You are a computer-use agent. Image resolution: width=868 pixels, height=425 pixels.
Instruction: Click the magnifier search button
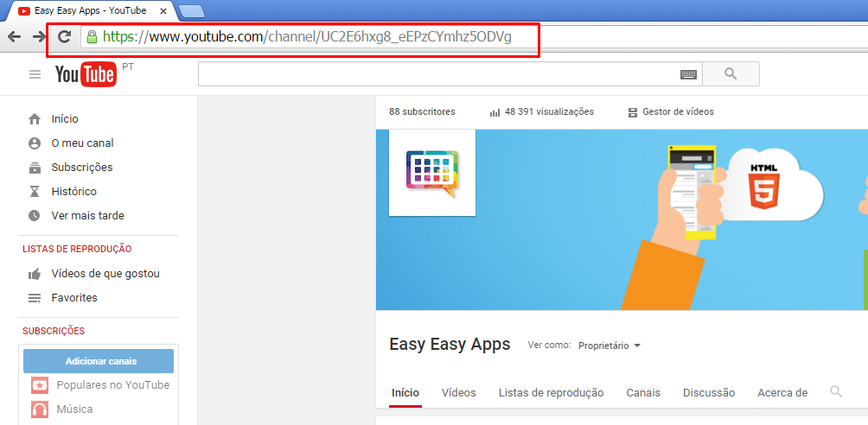731,74
